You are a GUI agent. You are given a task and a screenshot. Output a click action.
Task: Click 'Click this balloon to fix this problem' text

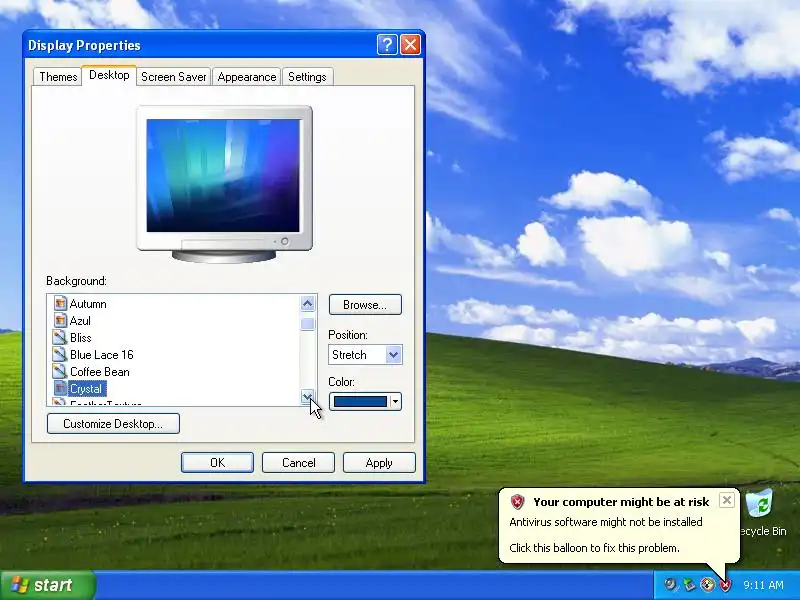(x=594, y=548)
